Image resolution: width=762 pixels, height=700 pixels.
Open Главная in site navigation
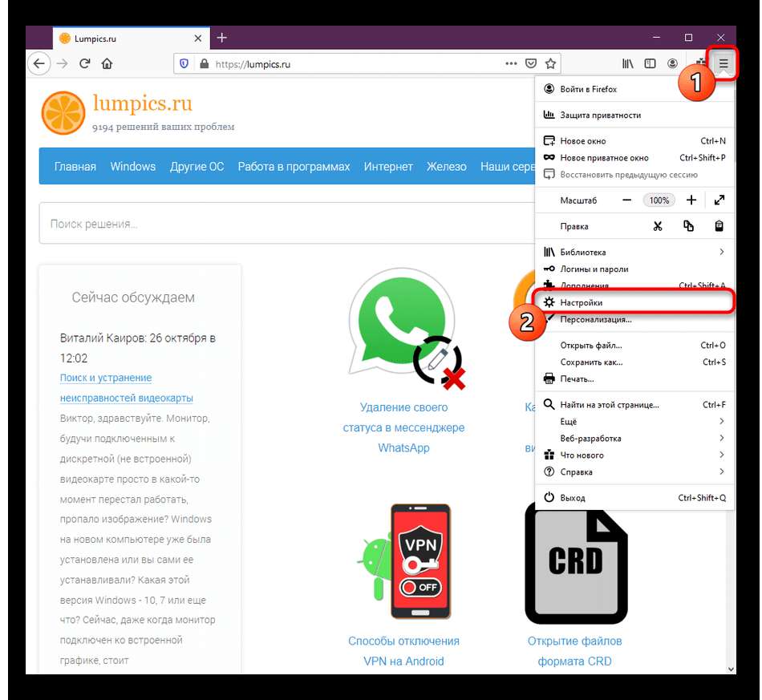[75, 167]
